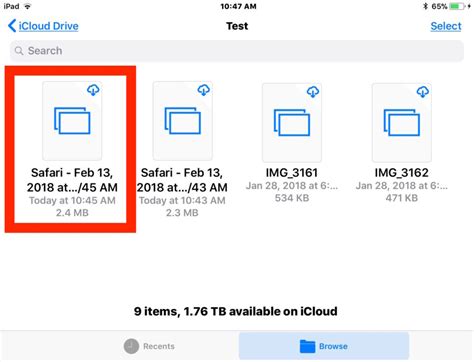The height and width of the screenshot is (362, 474).
Task: Open the Safari 10:45 AM file thumbnail
Action: coord(72,121)
